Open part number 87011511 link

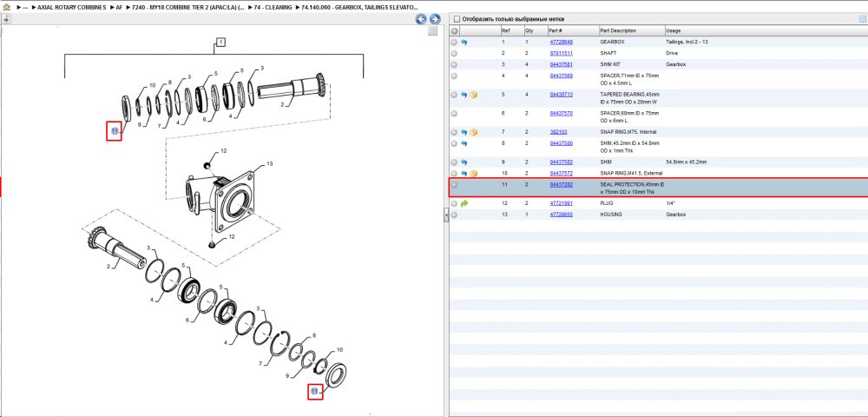pos(561,53)
